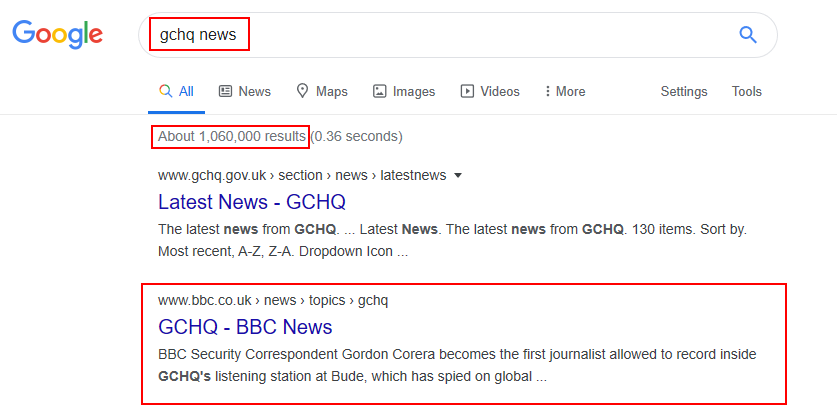The width and height of the screenshot is (837, 413).
Task: Click the About 1,060,000 results text
Action: [231, 136]
